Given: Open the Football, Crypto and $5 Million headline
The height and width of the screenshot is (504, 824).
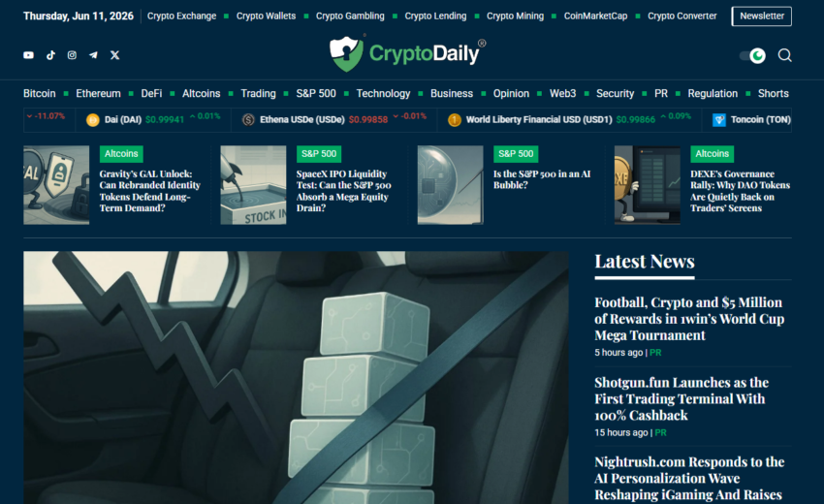Looking at the screenshot, I should (689, 319).
